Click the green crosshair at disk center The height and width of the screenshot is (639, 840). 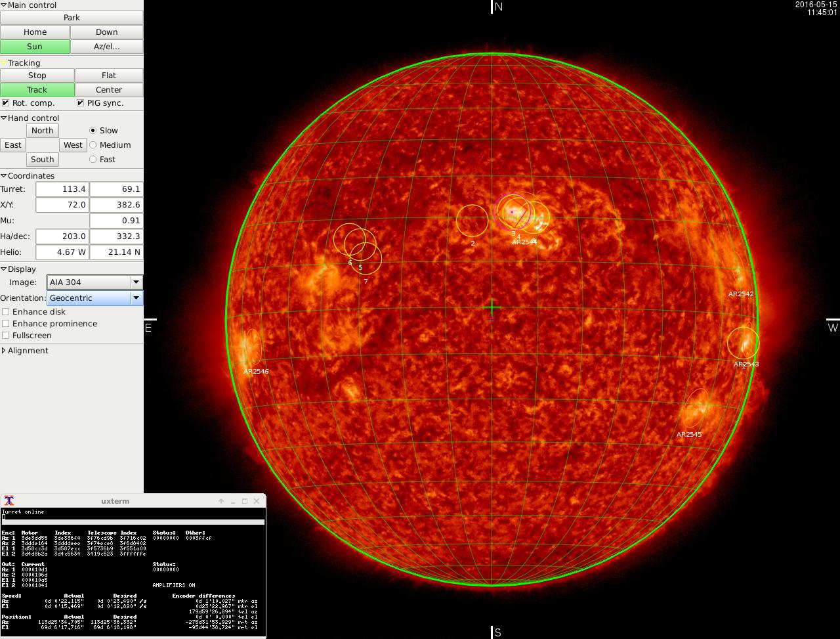click(x=492, y=307)
